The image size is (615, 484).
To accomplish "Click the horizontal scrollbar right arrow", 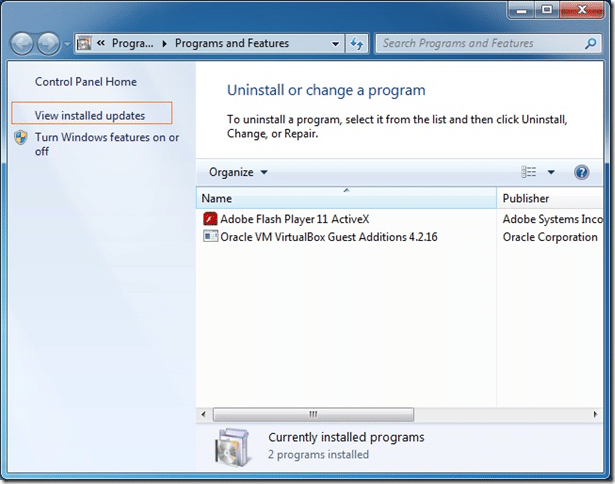I will (x=595, y=414).
